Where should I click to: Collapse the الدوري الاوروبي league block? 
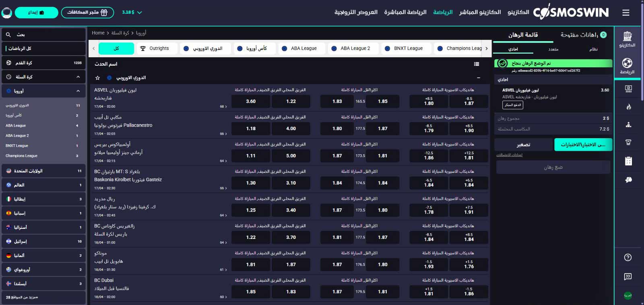(479, 78)
